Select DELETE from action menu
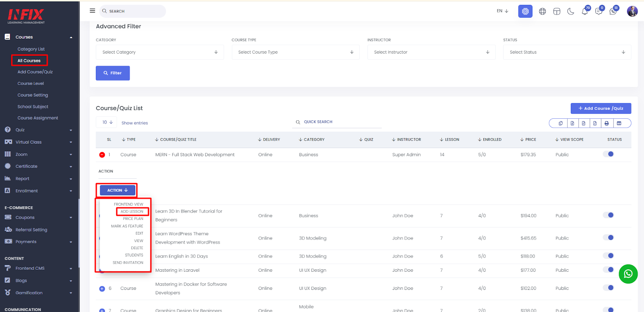644x312 pixels. tap(137, 248)
